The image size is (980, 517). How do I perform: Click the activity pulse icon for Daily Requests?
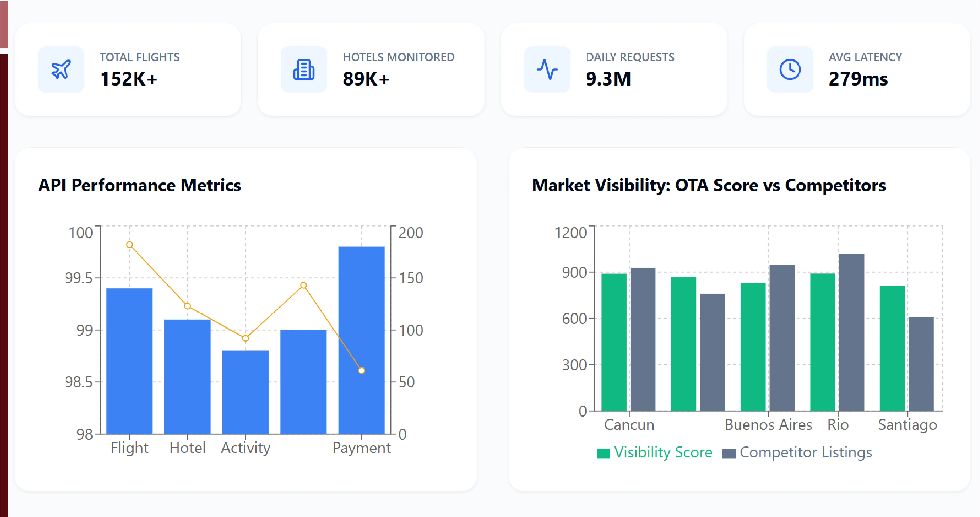(x=547, y=70)
